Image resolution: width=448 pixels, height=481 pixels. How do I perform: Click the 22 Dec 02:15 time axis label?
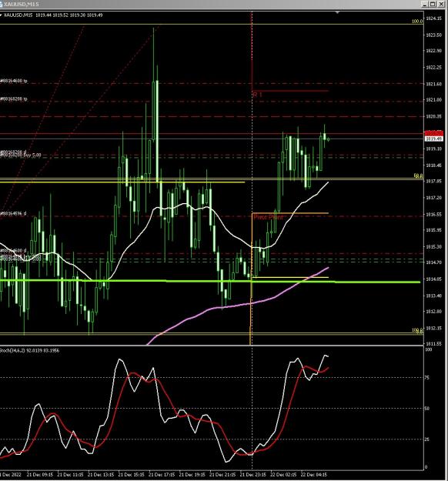pyautogui.click(x=283, y=475)
